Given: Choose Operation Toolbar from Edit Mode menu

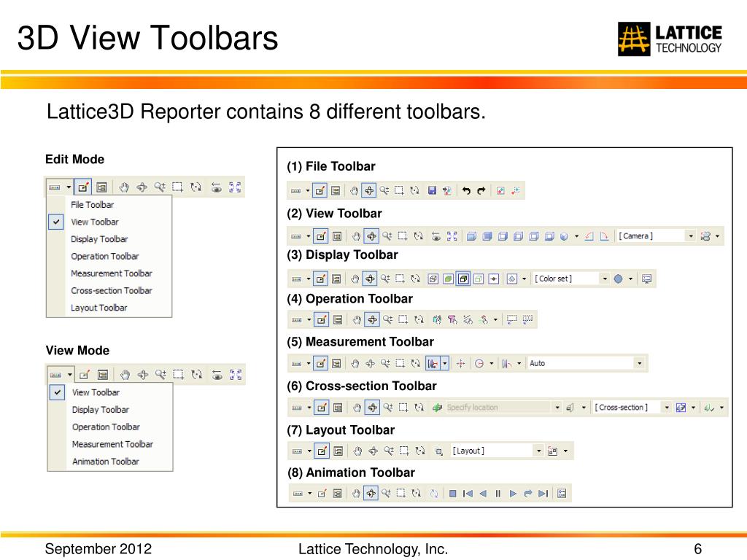Looking at the screenshot, I should point(109,256).
